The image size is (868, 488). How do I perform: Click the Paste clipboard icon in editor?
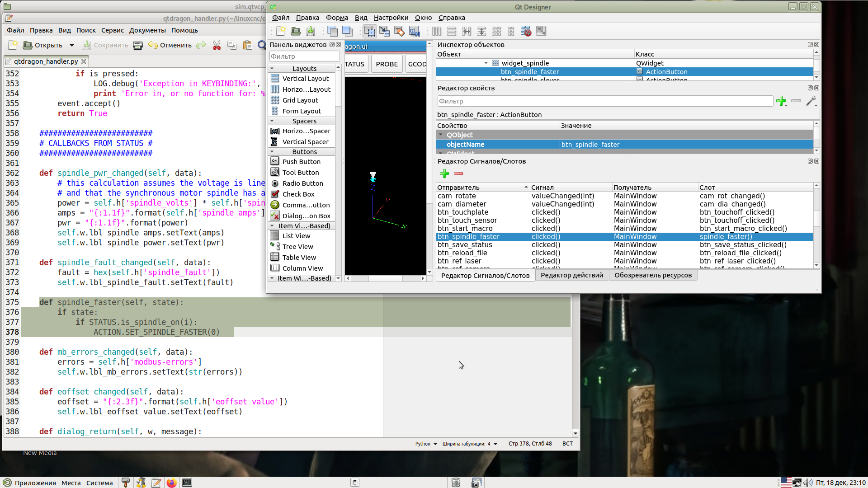click(247, 45)
